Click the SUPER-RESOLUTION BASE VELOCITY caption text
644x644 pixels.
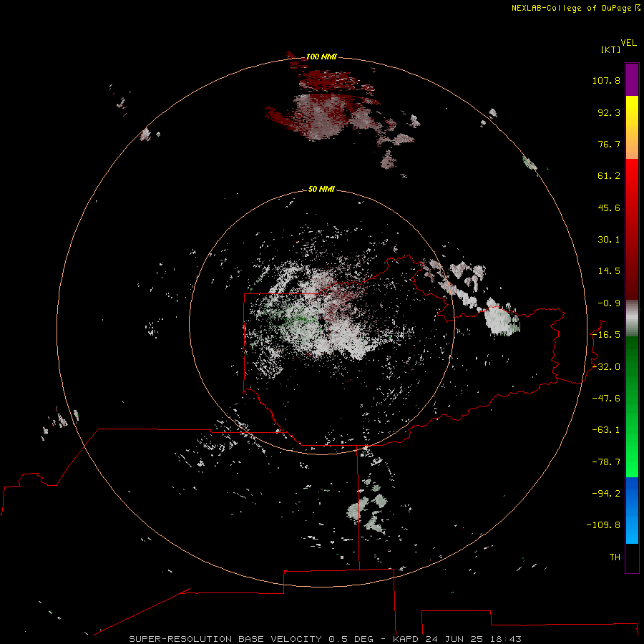click(x=225, y=639)
